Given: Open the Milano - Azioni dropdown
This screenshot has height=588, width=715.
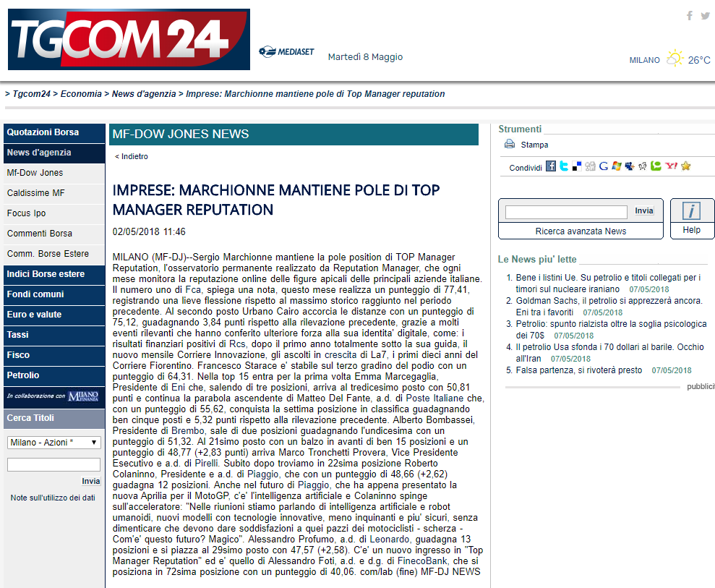Looking at the screenshot, I should pyautogui.click(x=53, y=443).
